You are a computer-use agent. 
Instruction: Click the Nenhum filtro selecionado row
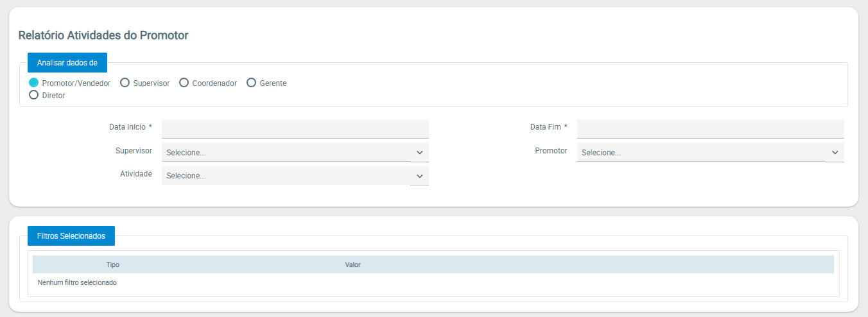click(77, 282)
